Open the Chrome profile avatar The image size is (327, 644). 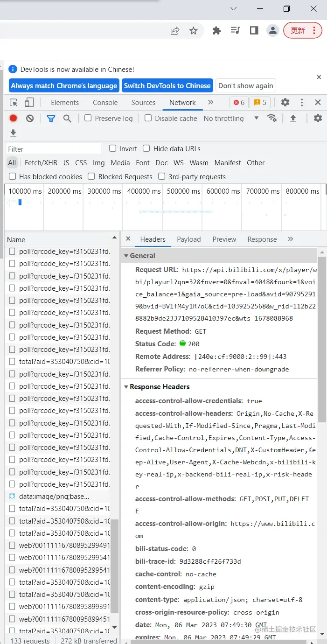point(272,31)
